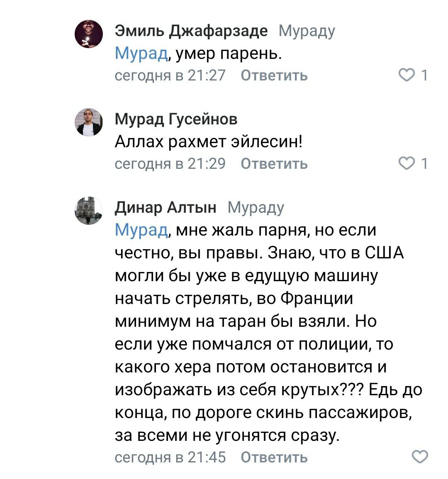This screenshot has height=479, width=448.
Task: Tap the comment text 'Аллах рахмет эйлесин!'
Action: tap(209, 142)
